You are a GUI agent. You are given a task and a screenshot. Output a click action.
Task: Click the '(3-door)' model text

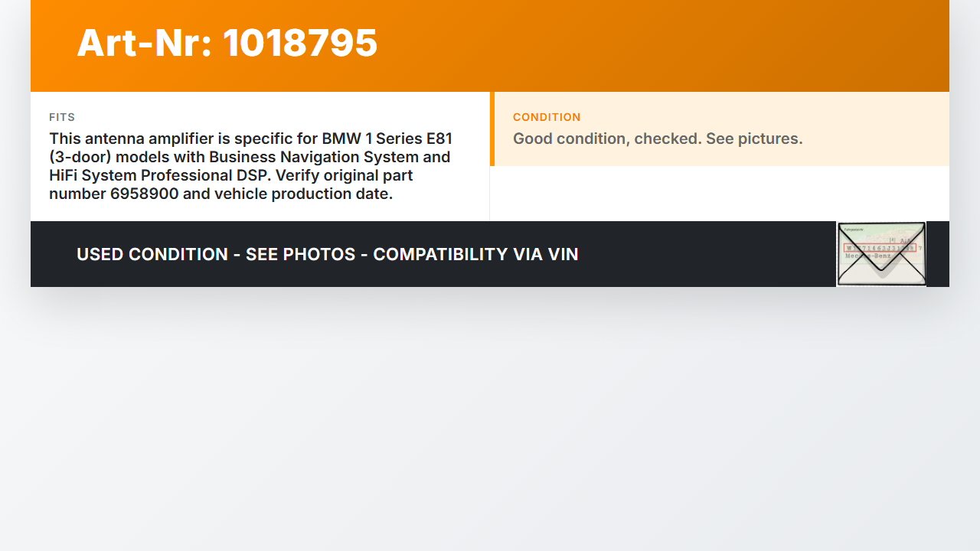(84, 157)
